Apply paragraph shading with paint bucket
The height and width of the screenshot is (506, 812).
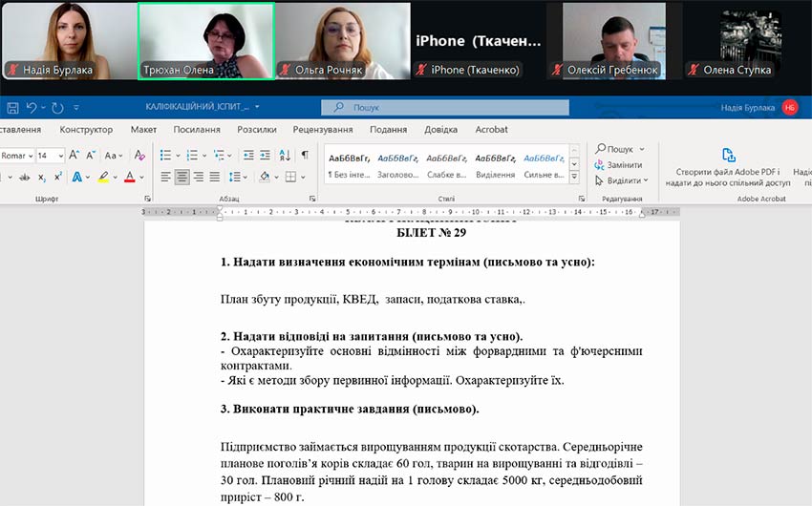(265, 177)
